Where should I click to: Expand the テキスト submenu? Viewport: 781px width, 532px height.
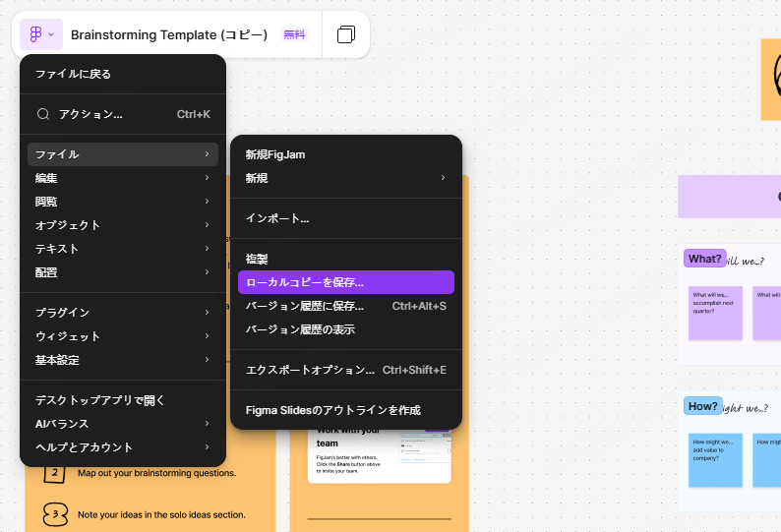pos(123,249)
